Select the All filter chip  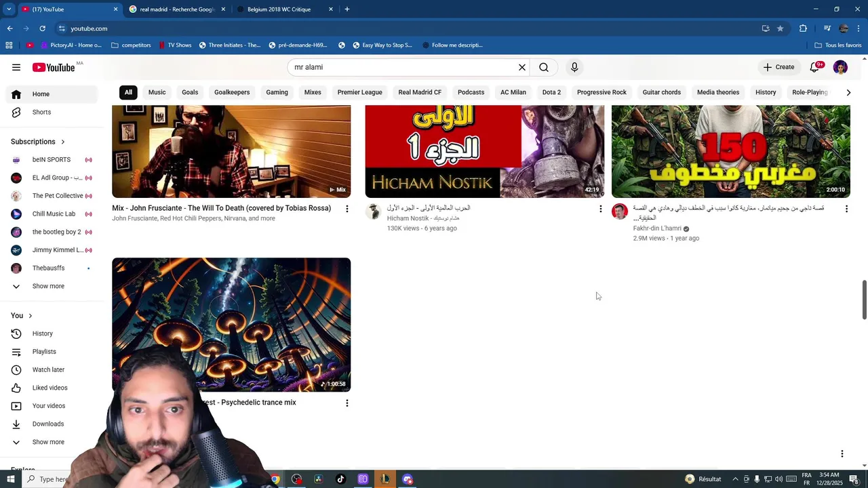[x=128, y=92]
